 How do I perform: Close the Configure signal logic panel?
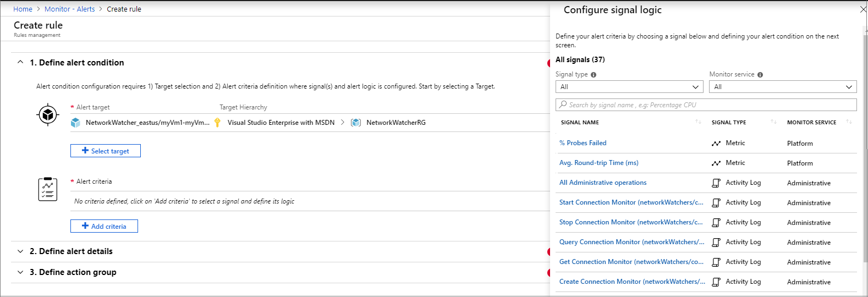pyautogui.click(x=862, y=10)
